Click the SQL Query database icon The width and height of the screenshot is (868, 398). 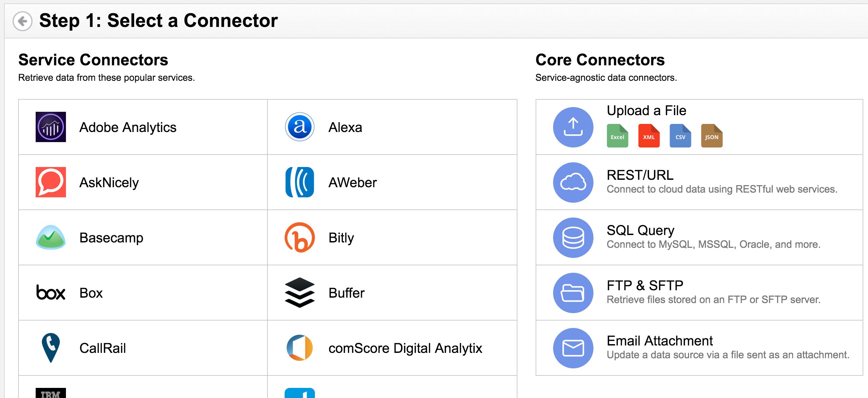(x=573, y=237)
